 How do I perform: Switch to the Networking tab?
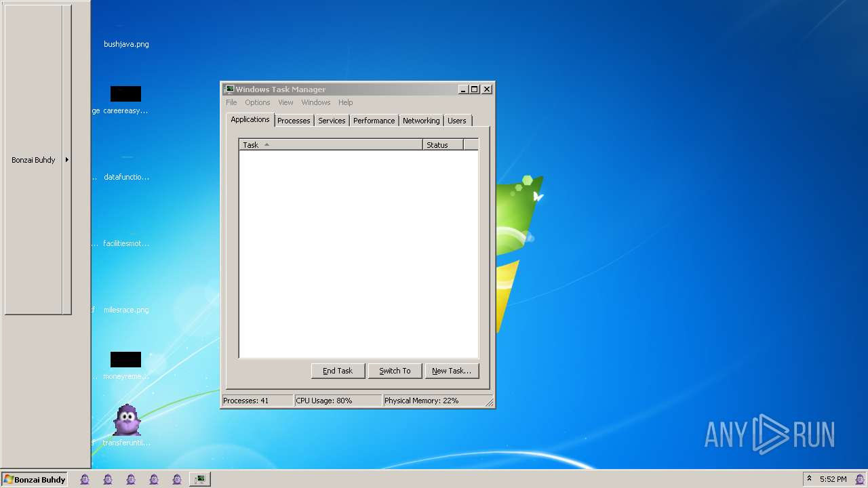click(x=421, y=121)
